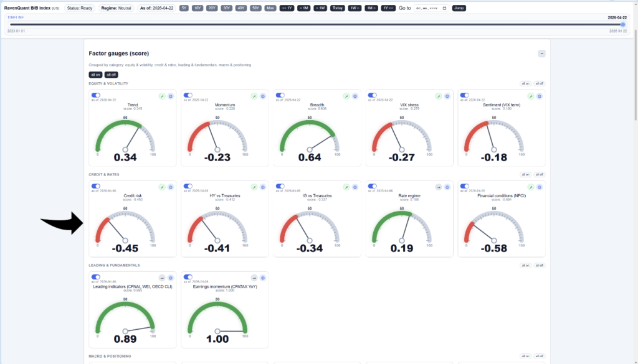Collapse the Factor gauges panel

541,54
